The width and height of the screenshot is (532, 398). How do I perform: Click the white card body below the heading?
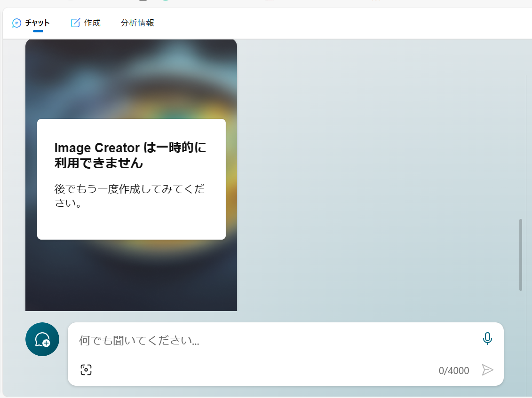click(x=131, y=221)
